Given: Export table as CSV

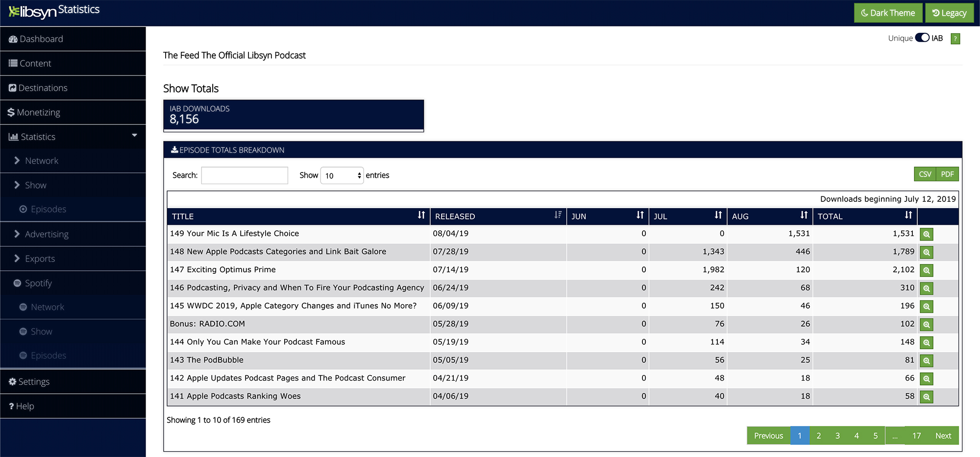Looking at the screenshot, I should (x=925, y=174).
